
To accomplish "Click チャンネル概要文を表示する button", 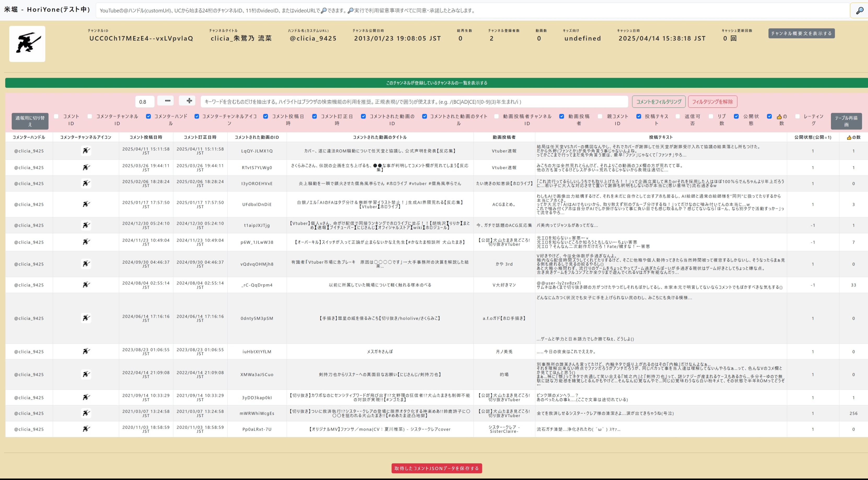I will tap(801, 33).
